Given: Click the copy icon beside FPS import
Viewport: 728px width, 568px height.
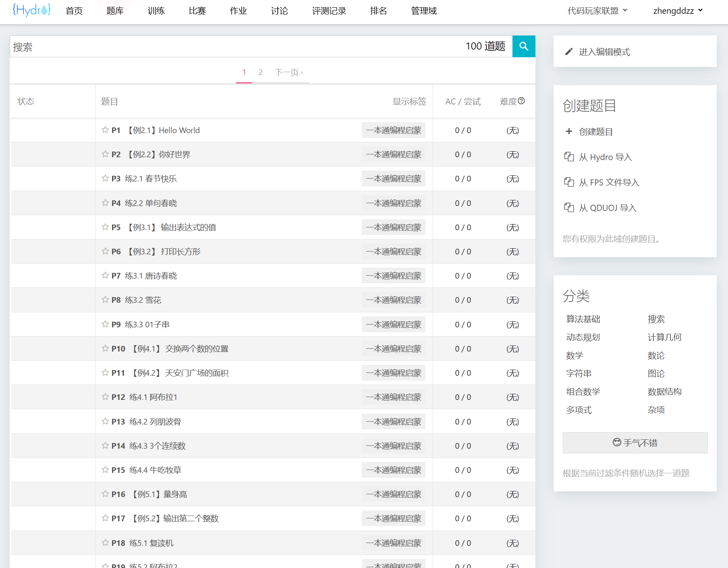Looking at the screenshot, I should (x=568, y=182).
